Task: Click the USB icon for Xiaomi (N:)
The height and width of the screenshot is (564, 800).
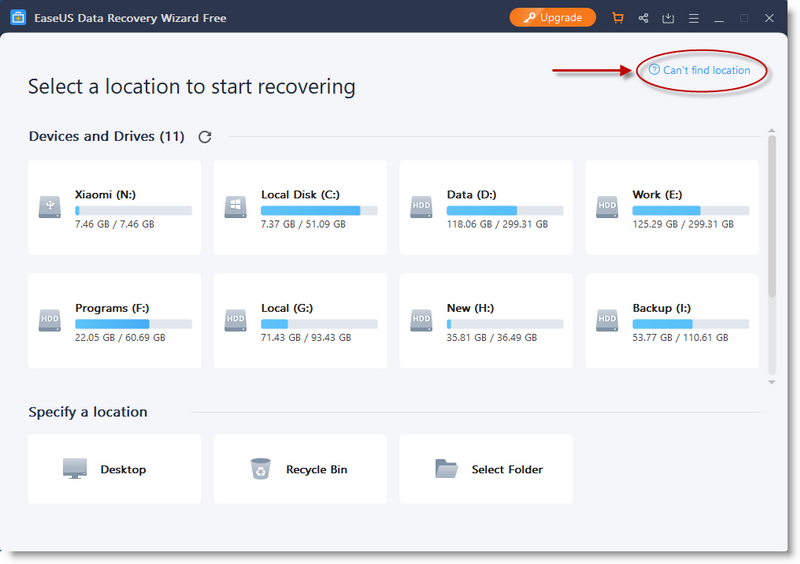Action: click(x=49, y=207)
